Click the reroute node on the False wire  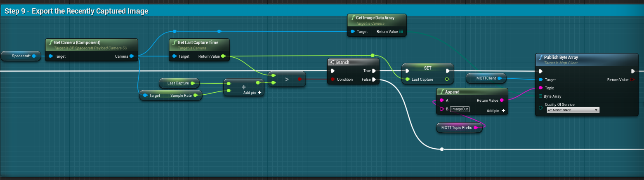(x=441, y=149)
